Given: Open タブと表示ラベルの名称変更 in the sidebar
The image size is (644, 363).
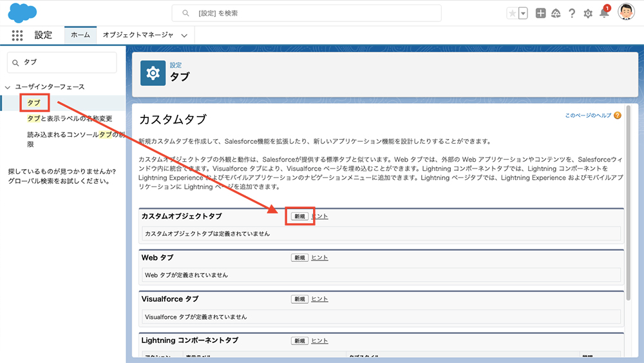Looking at the screenshot, I should 70,119.
